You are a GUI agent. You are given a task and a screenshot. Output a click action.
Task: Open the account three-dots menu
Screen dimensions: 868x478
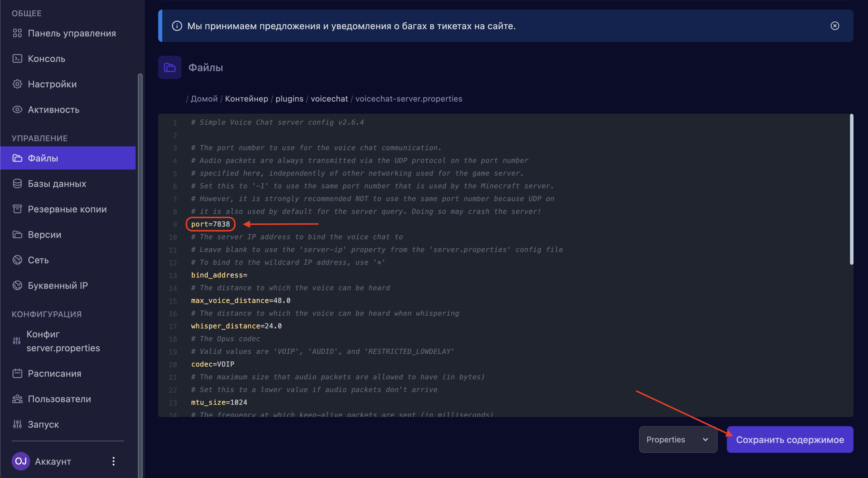click(114, 461)
